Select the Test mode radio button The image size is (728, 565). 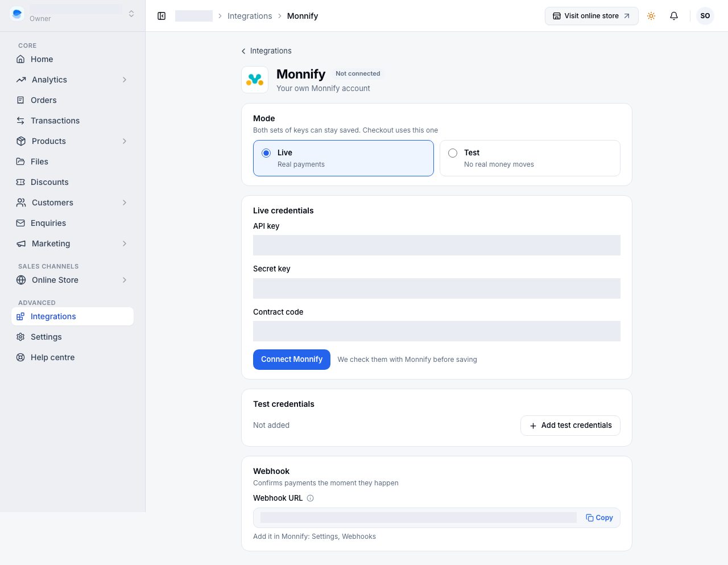point(453,153)
